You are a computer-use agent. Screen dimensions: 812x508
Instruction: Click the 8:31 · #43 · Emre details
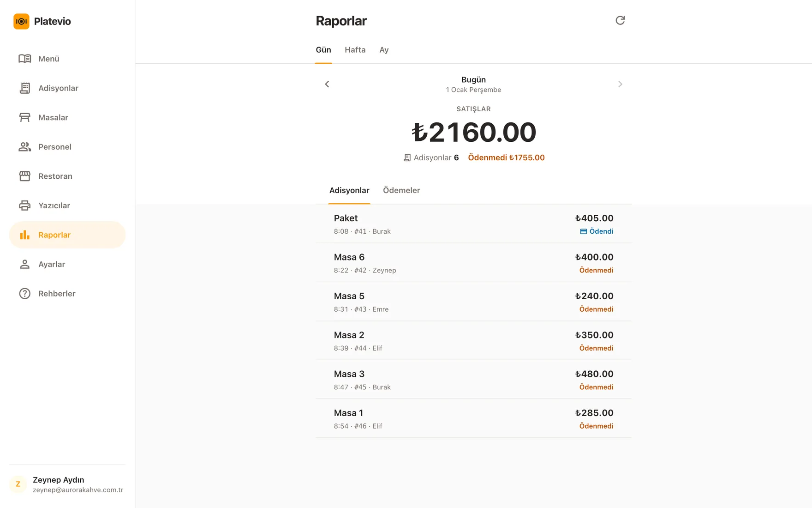(x=361, y=309)
